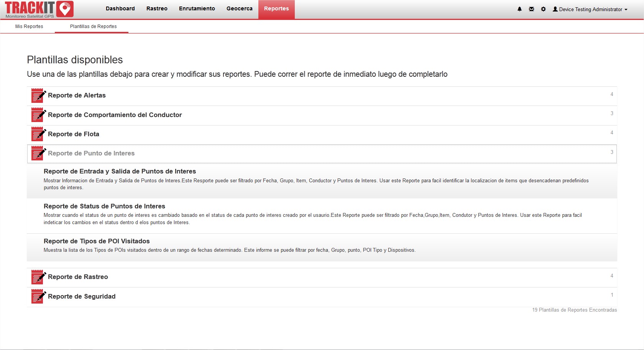Open the Geocerca menu item

tap(239, 9)
